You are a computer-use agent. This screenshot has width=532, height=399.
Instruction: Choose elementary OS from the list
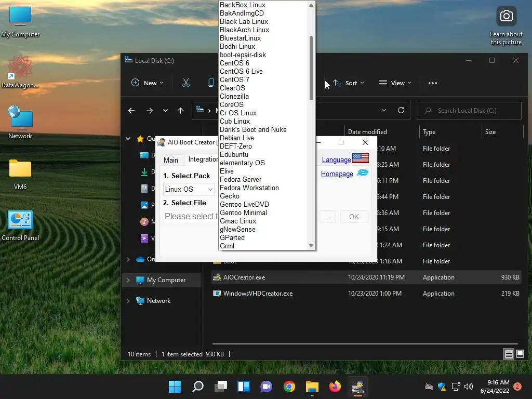pos(242,163)
